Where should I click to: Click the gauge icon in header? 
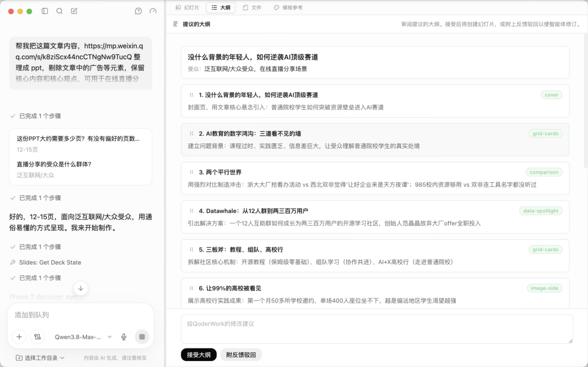153,11
